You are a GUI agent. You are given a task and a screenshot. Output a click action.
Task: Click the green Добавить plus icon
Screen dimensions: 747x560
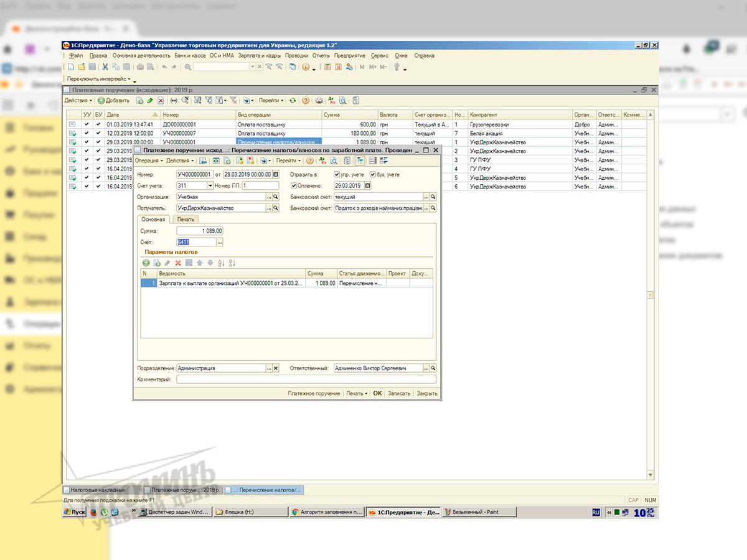(101, 100)
